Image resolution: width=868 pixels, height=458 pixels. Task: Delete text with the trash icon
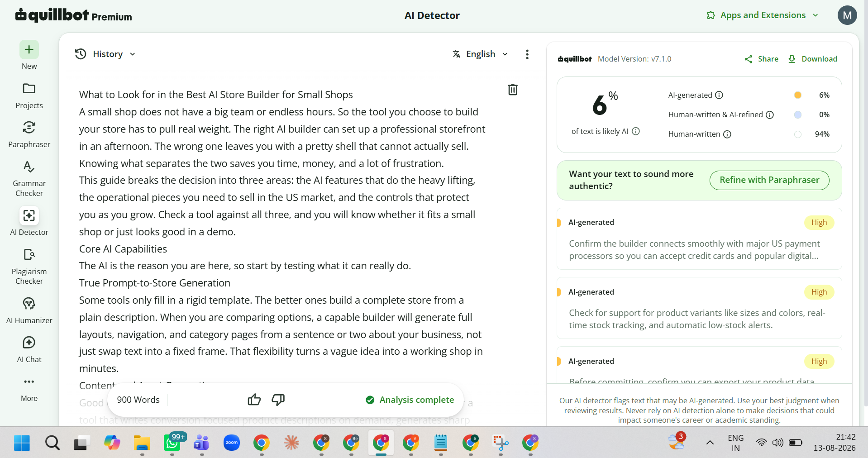[x=512, y=90]
